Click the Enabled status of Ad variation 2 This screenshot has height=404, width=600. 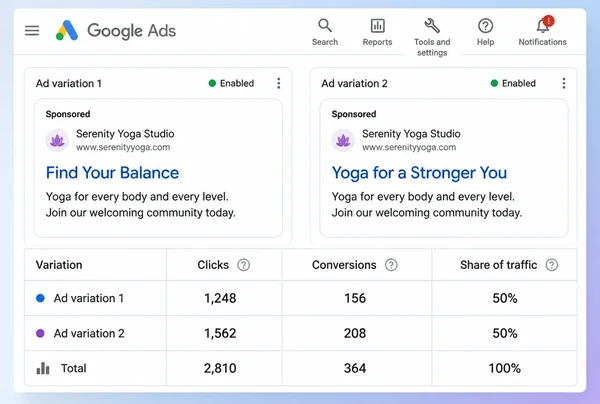pyautogui.click(x=513, y=83)
